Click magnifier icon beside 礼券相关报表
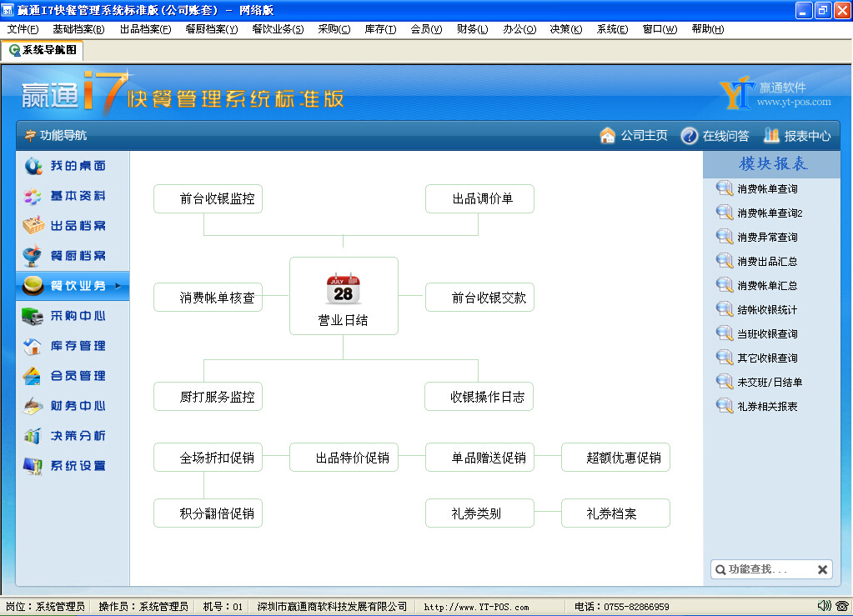 pos(725,406)
